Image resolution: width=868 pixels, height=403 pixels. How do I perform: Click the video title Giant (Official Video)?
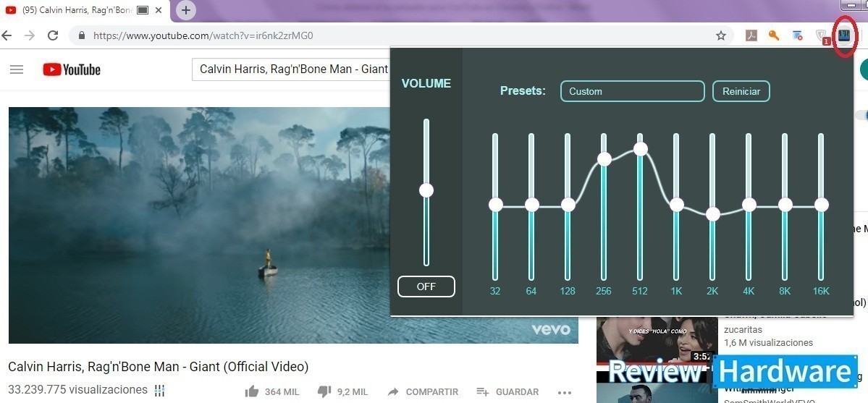click(159, 367)
